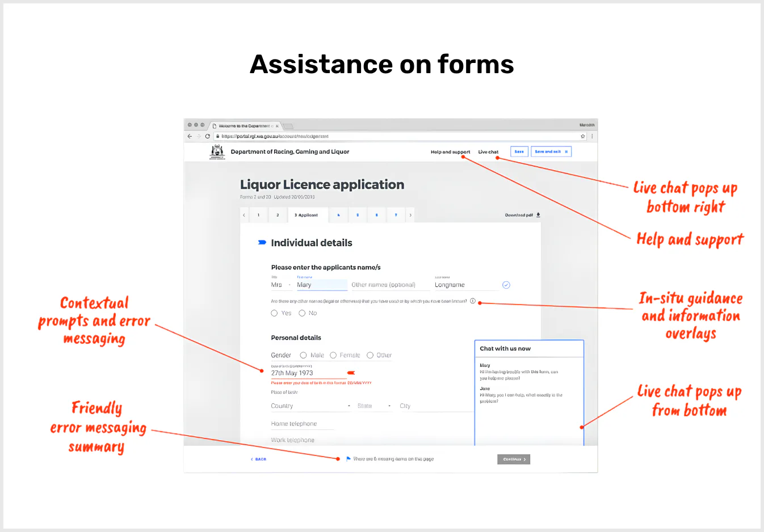The height and width of the screenshot is (532, 764).
Task: Open the Country dropdown
Action: (x=310, y=406)
